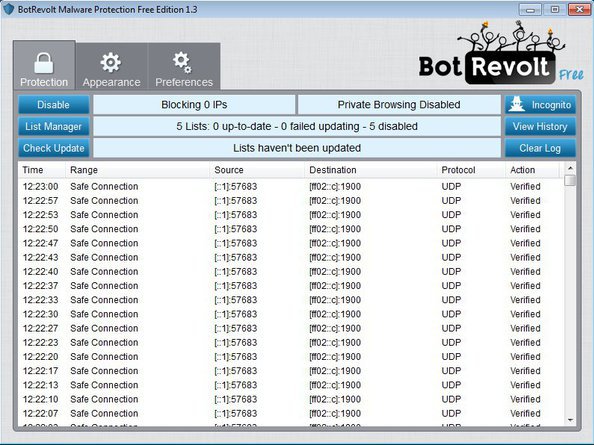Sort log by the Range column header
The height and width of the screenshot is (445, 594).
138,170
